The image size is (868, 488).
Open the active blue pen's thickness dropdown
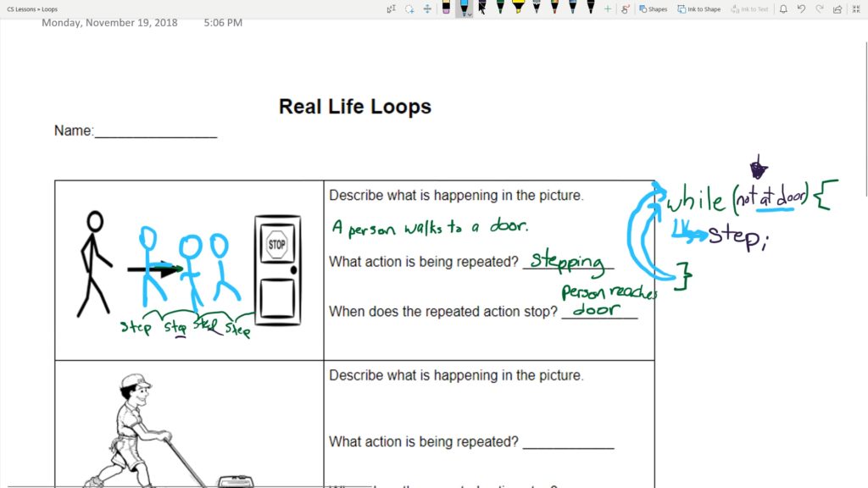click(x=470, y=14)
